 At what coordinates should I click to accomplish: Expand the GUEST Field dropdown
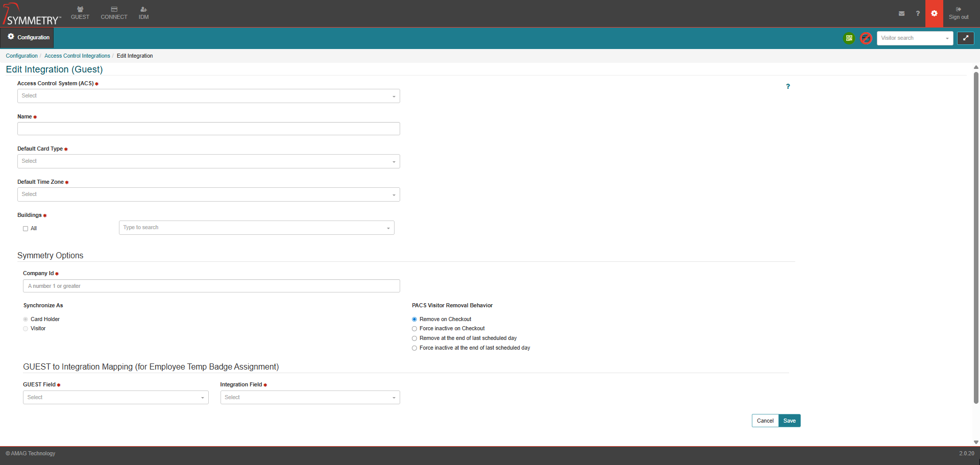click(x=115, y=398)
